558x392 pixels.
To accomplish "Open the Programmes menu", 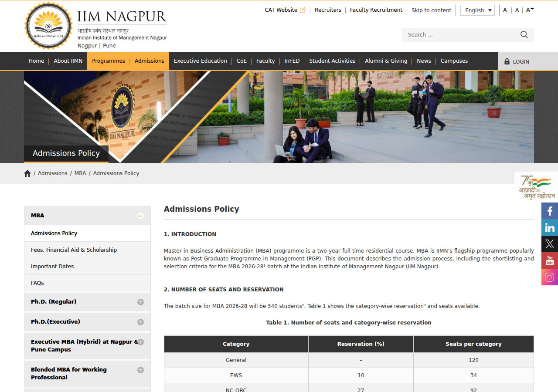I will (109, 61).
